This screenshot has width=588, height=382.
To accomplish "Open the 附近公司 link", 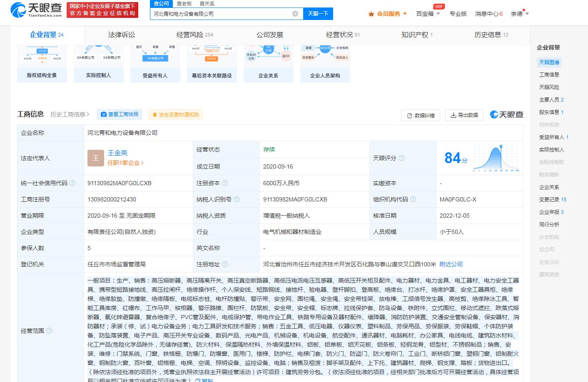I will point(451,264).
